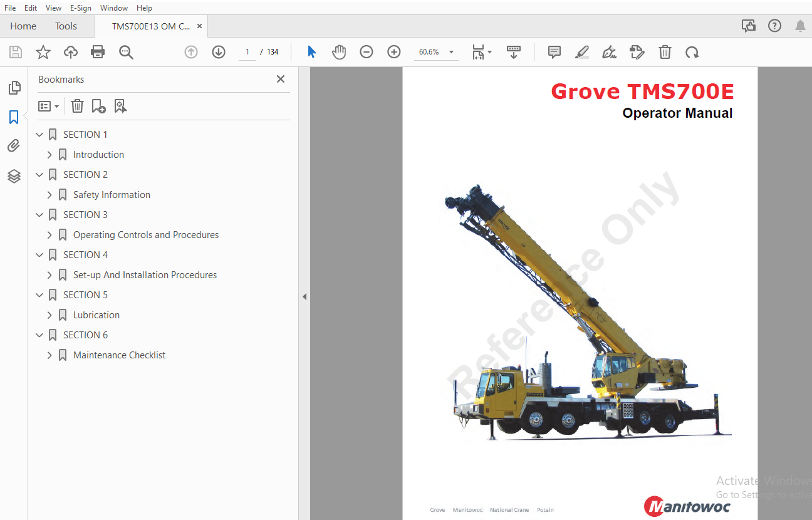Find current bookmark icon
812x520 pixels.
[120, 107]
